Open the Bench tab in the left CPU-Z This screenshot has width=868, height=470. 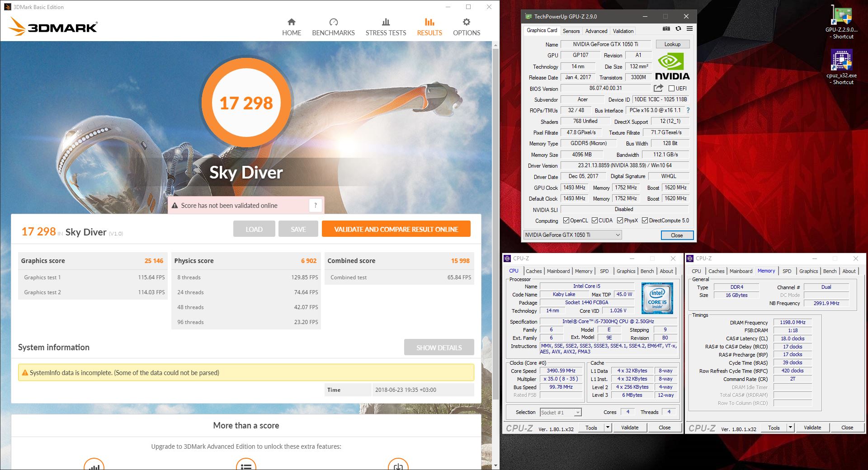(x=647, y=271)
